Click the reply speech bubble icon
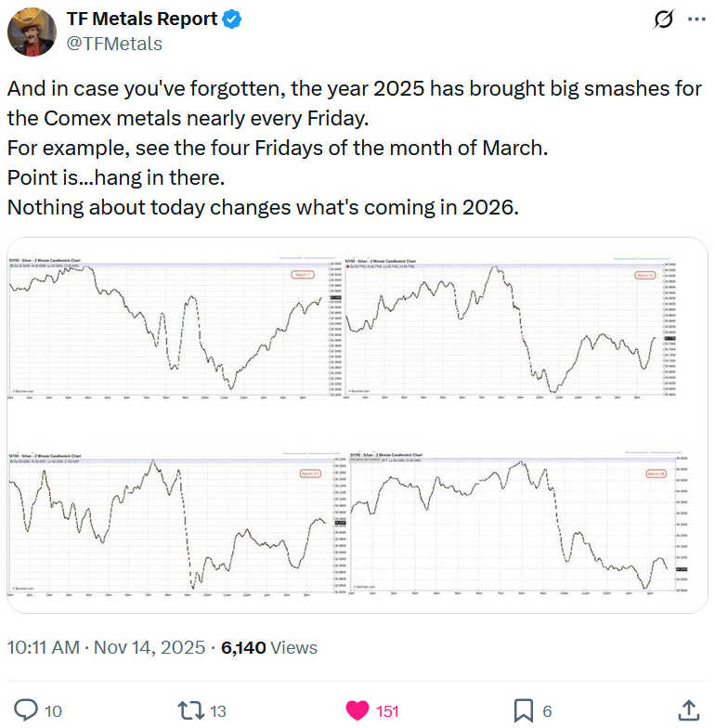The width and height of the screenshot is (715, 728). click(x=27, y=710)
